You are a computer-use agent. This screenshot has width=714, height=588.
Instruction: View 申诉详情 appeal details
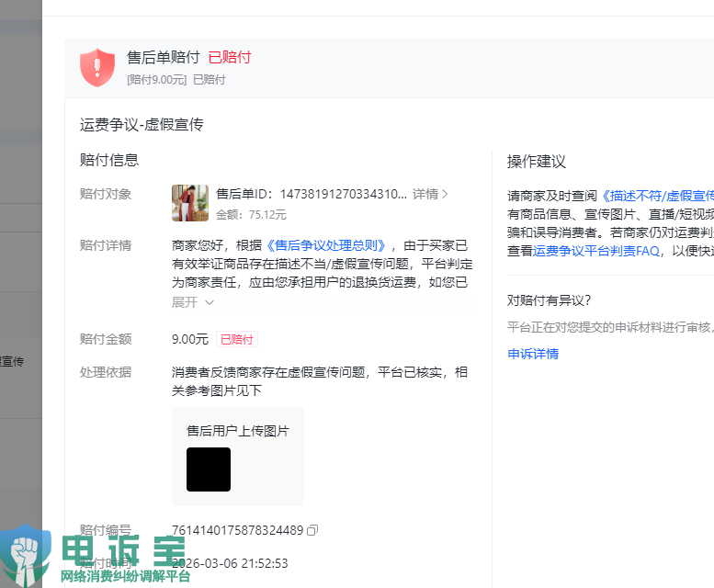coord(533,354)
